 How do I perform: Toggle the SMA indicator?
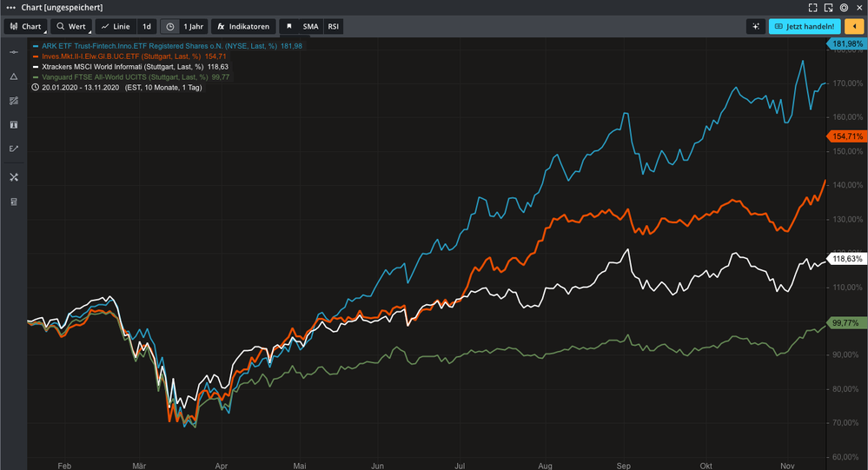tap(310, 26)
